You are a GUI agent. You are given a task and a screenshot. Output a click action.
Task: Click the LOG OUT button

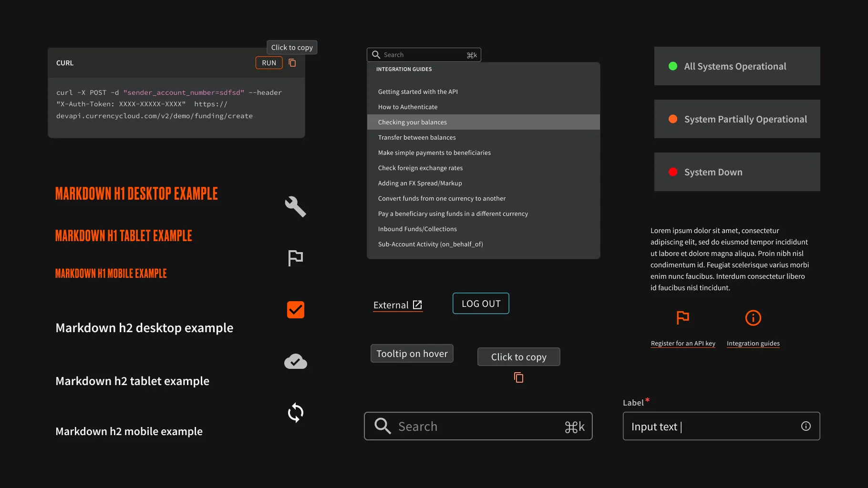(x=481, y=304)
